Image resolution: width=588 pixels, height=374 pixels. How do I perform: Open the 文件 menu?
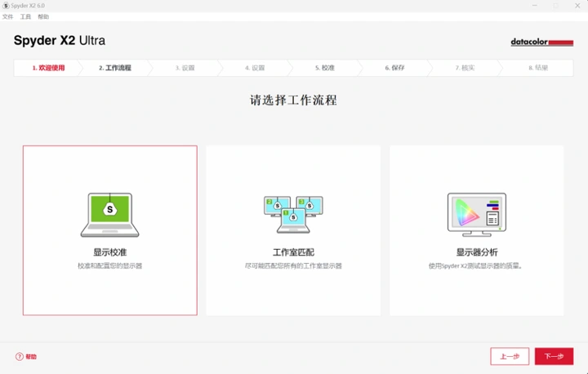(8, 17)
